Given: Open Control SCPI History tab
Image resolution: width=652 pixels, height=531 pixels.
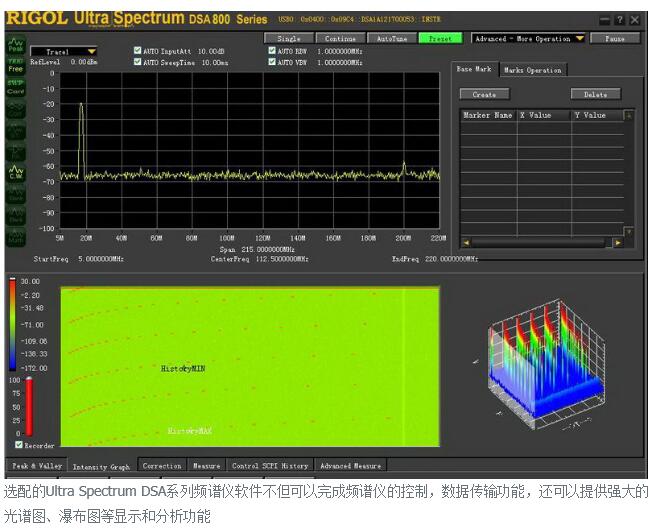Looking at the screenshot, I should [270, 466].
